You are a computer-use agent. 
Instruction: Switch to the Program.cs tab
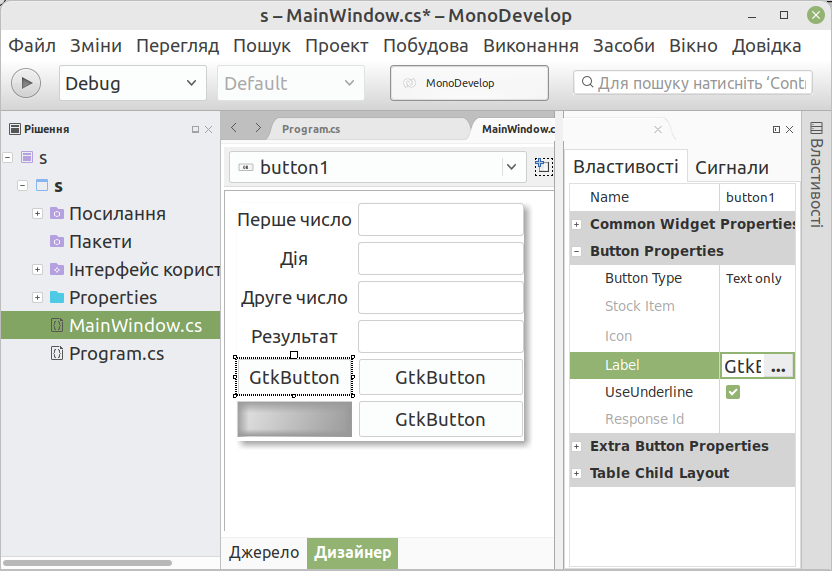tap(311, 129)
